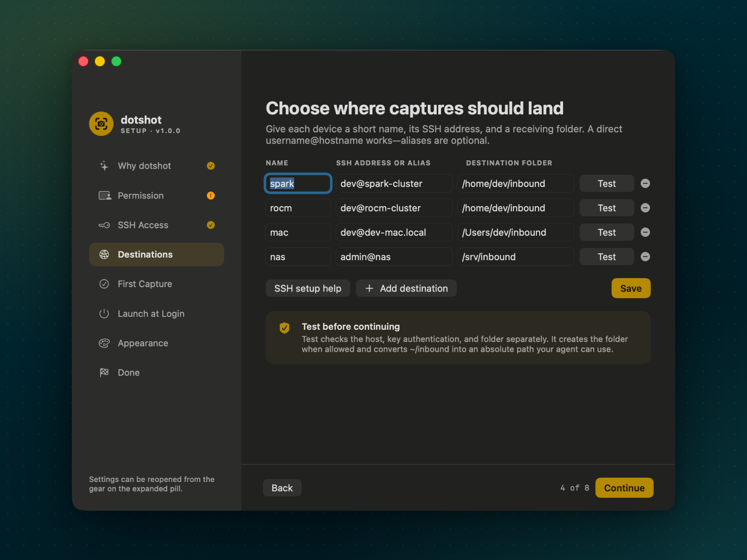Click the mac name field
The height and width of the screenshot is (560, 747).
[x=298, y=232]
